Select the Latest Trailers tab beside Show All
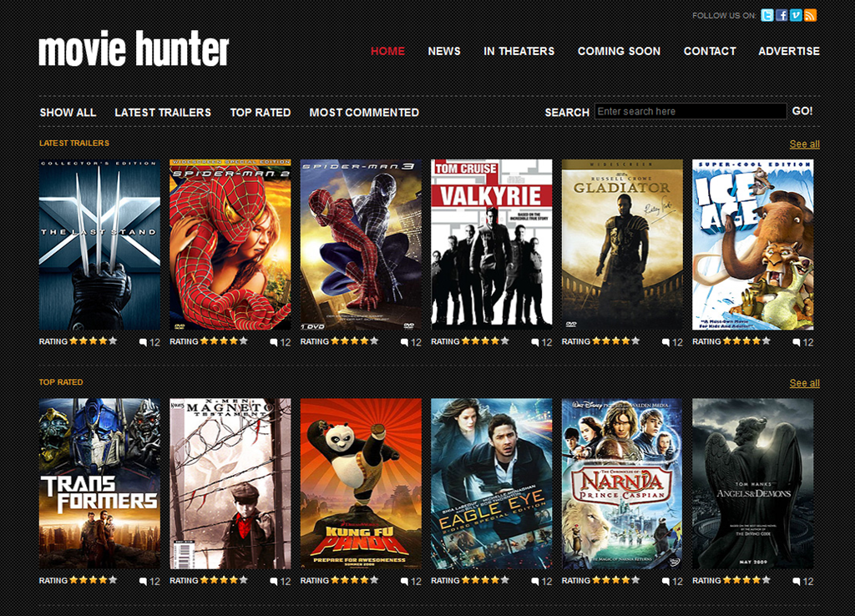The image size is (855, 616). tap(163, 113)
